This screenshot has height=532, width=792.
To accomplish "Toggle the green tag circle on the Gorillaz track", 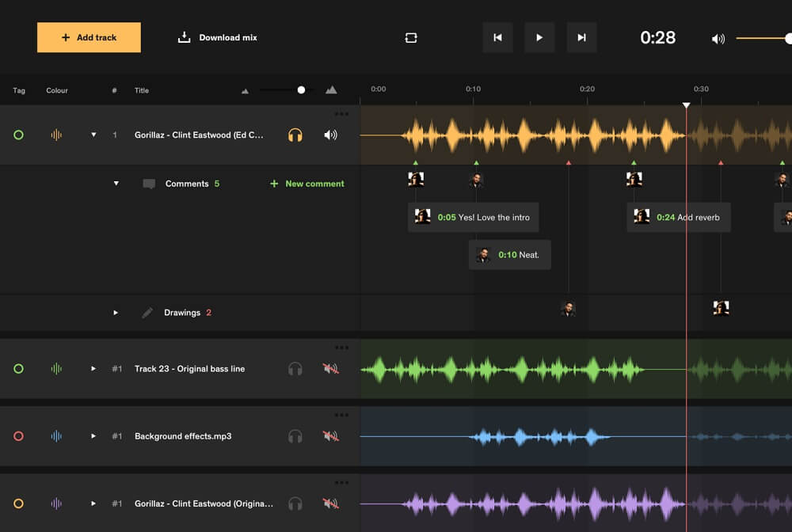I will pos(19,135).
